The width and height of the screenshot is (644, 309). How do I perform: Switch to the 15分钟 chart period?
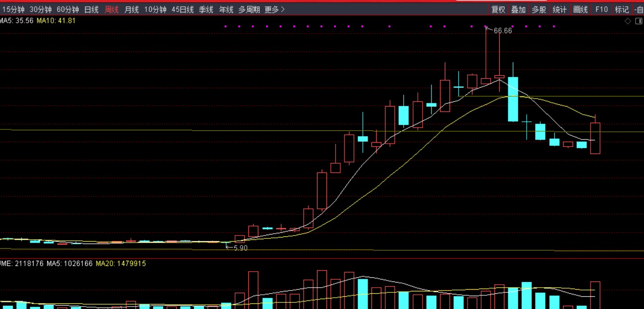tap(13, 9)
